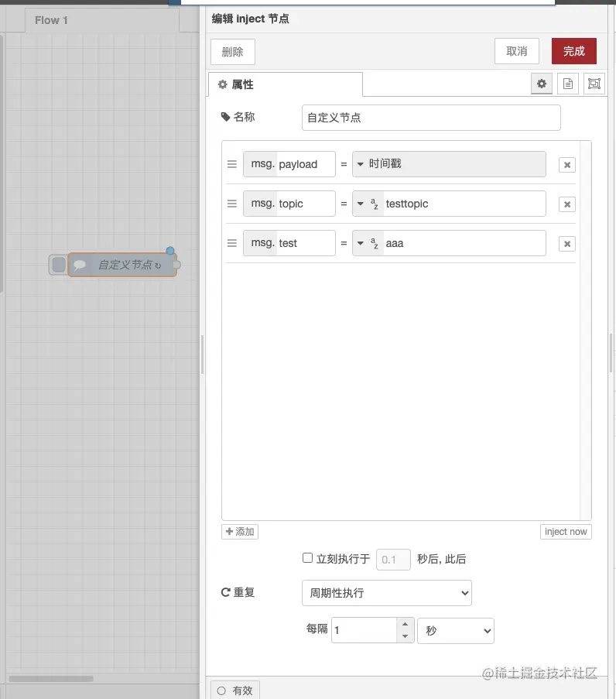Switch to the Flow 1 tab

pos(102,20)
